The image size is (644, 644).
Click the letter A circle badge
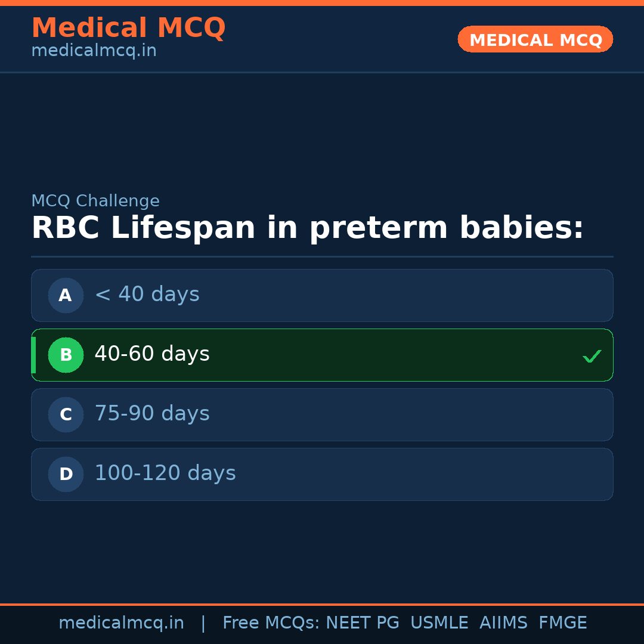tap(66, 295)
